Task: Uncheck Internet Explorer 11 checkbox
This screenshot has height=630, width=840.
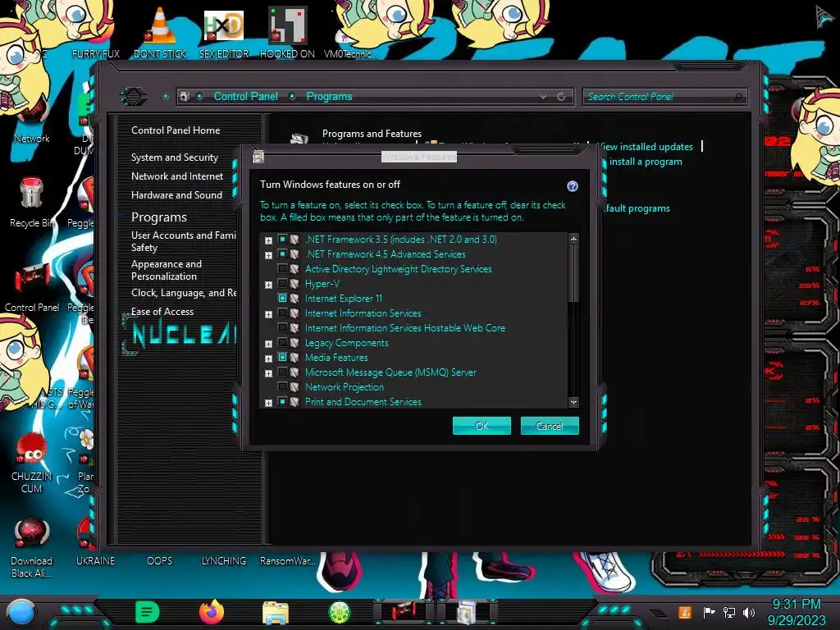Action: (x=282, y=299)
